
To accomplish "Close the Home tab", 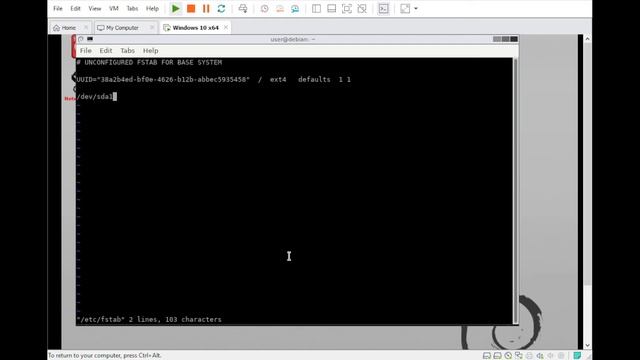I will pyautogui.click(x=86, y=27).
